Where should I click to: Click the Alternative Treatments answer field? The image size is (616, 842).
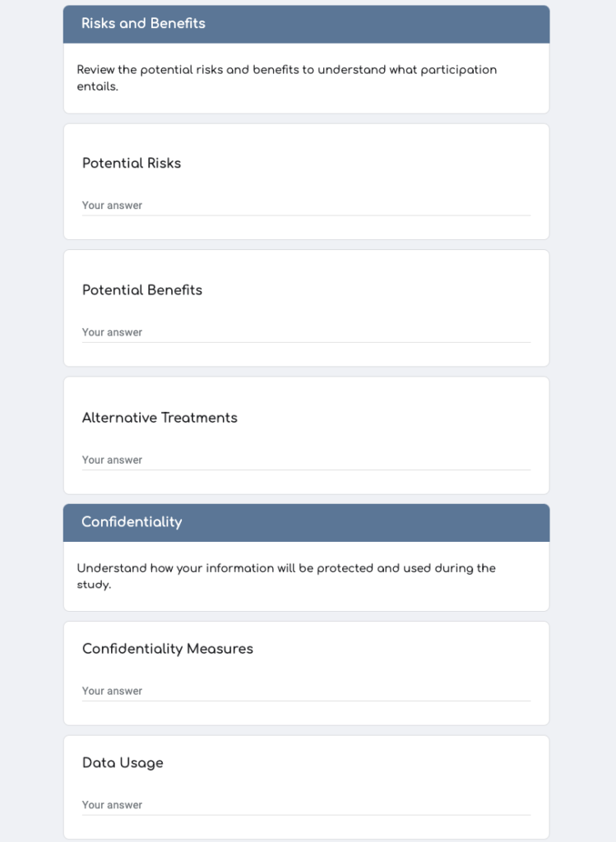pyautogui.click(x=306, y=460)
